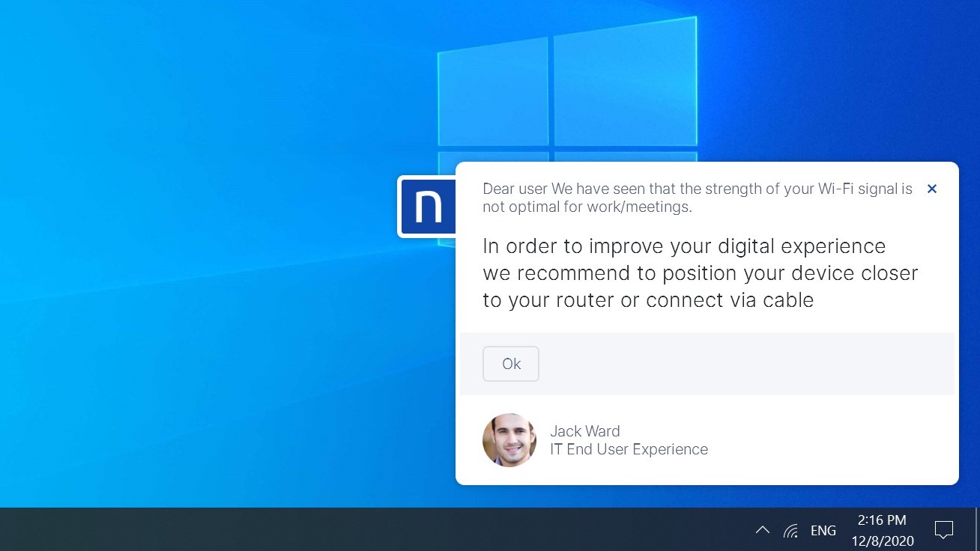Select the Jack Ward sender name
The image size is (980, 551).
pos(584,431)
